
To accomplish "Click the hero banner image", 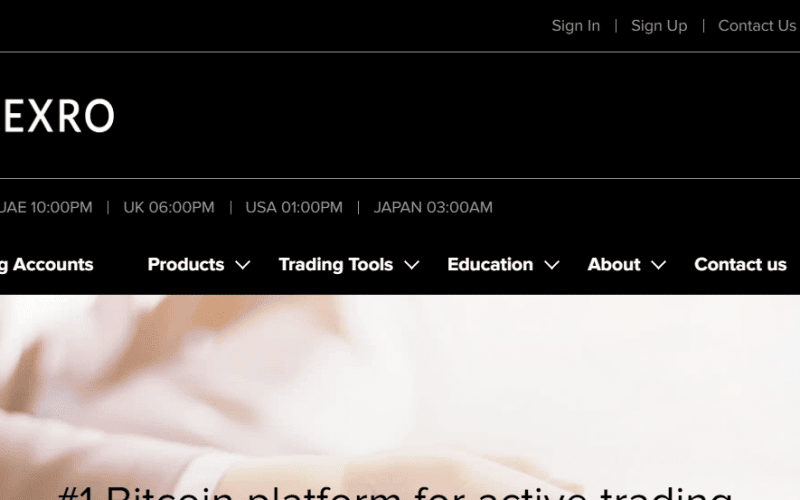I will click(400, 380).
